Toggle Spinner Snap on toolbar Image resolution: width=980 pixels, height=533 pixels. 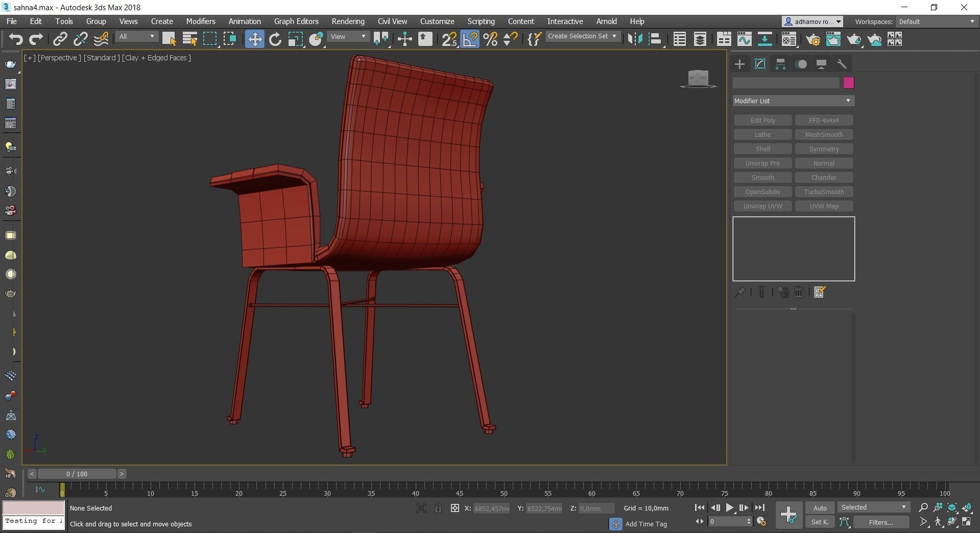[510, 39]
